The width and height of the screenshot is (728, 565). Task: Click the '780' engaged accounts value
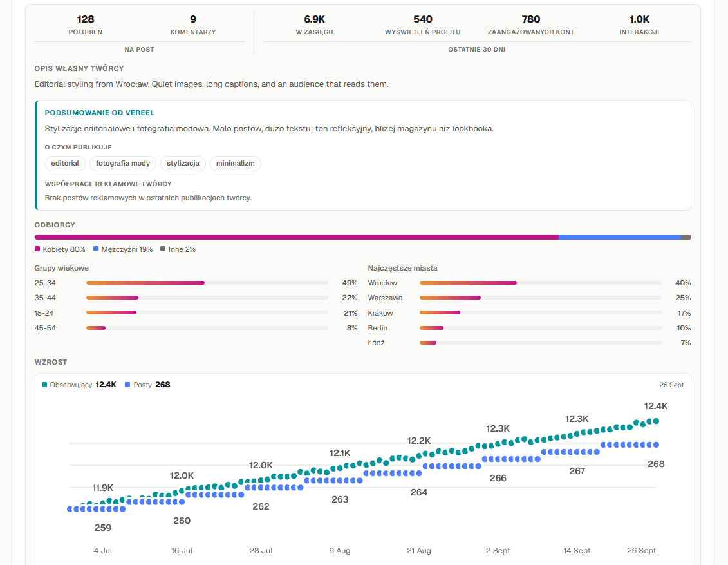coord(530,19)
